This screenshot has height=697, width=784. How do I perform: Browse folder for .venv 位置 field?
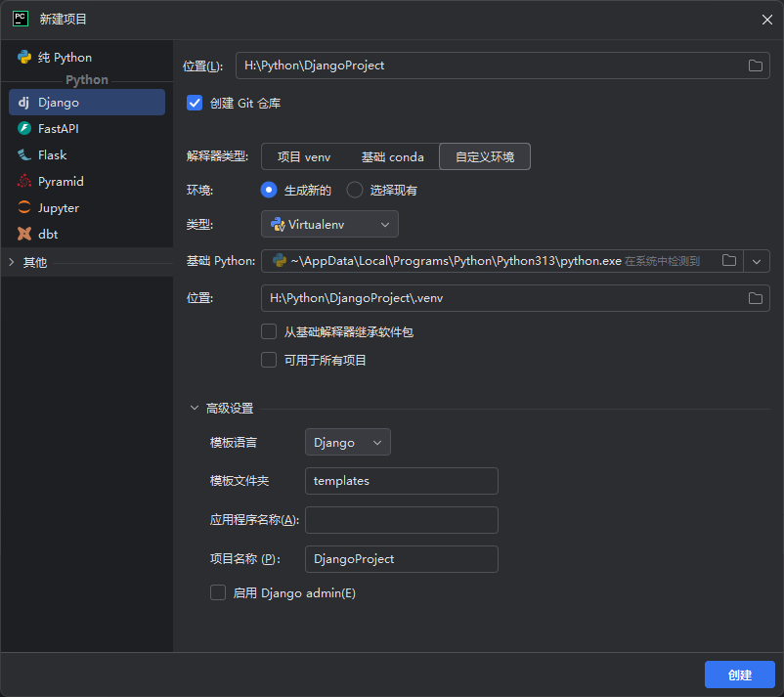pos(755,298)
